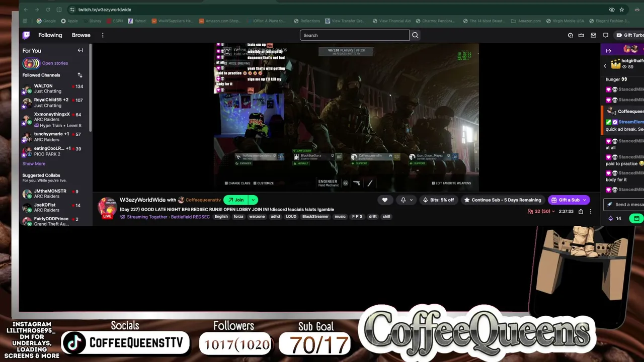Click the Twitch search input field
644x362 pixels.
(x=355, y=35)
